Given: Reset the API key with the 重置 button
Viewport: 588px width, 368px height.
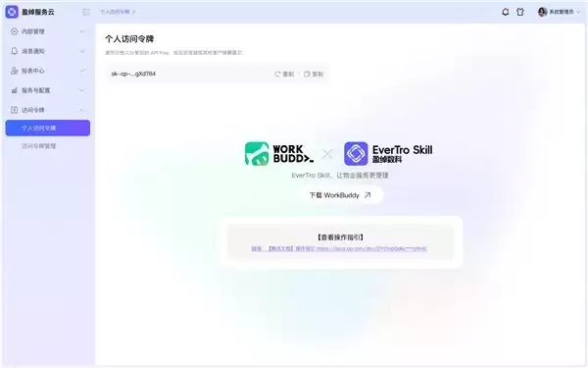Looking at the screenshot, I should tap(284, 74).
